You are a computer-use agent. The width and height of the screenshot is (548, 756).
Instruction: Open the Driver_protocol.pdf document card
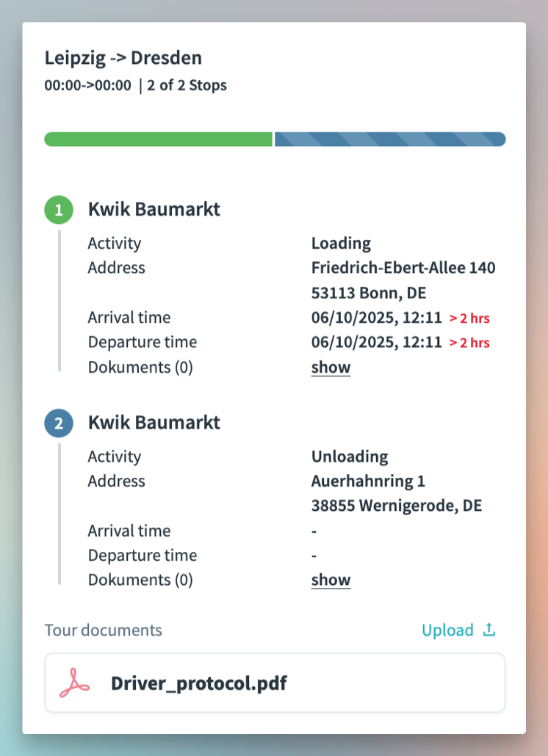pos(275,683)
